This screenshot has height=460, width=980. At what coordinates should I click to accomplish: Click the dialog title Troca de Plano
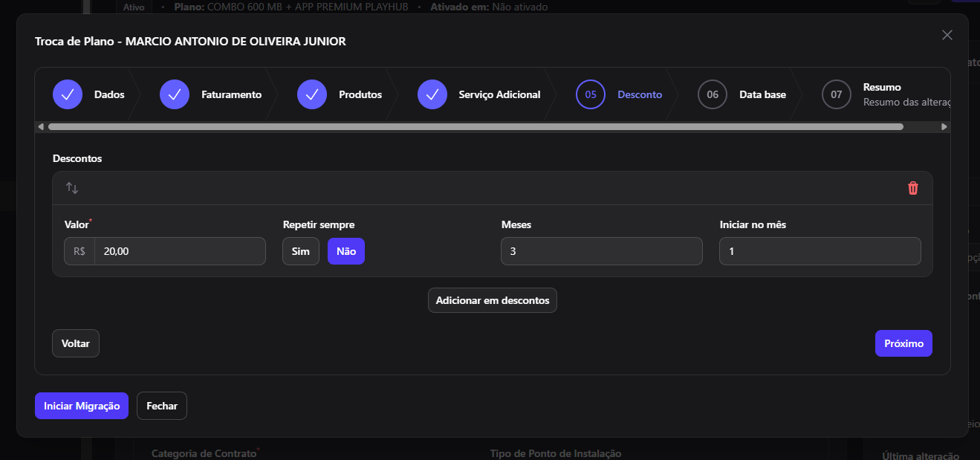pyautogui.click(x=190, y=41)
